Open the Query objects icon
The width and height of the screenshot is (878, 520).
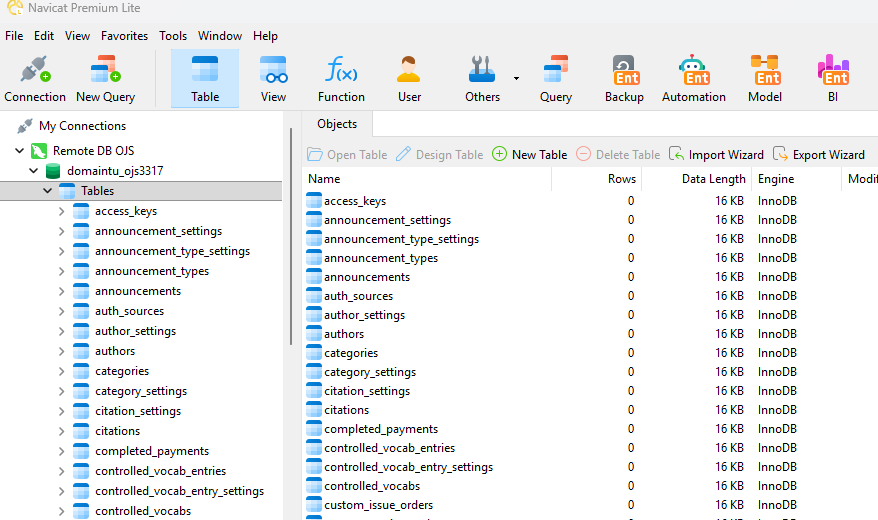555,79
